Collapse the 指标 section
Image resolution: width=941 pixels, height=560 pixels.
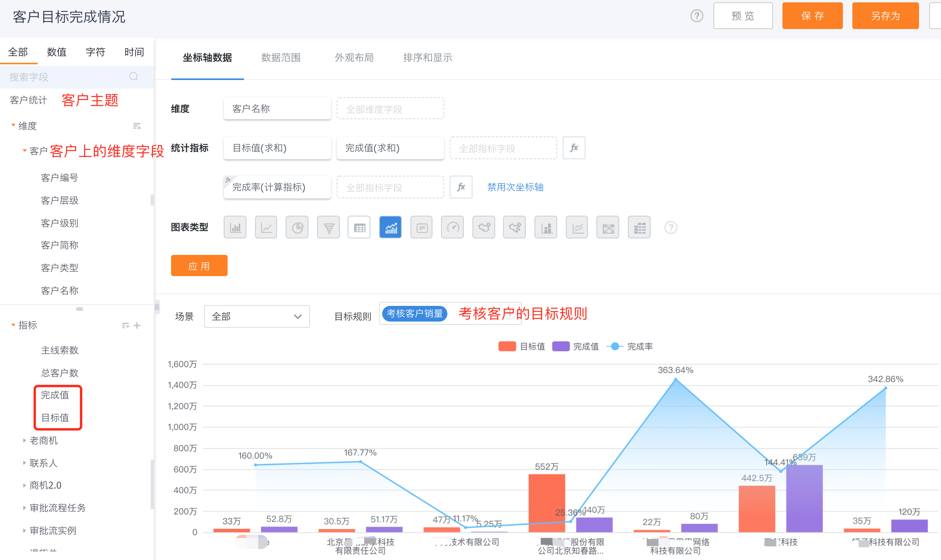point(13,325)
